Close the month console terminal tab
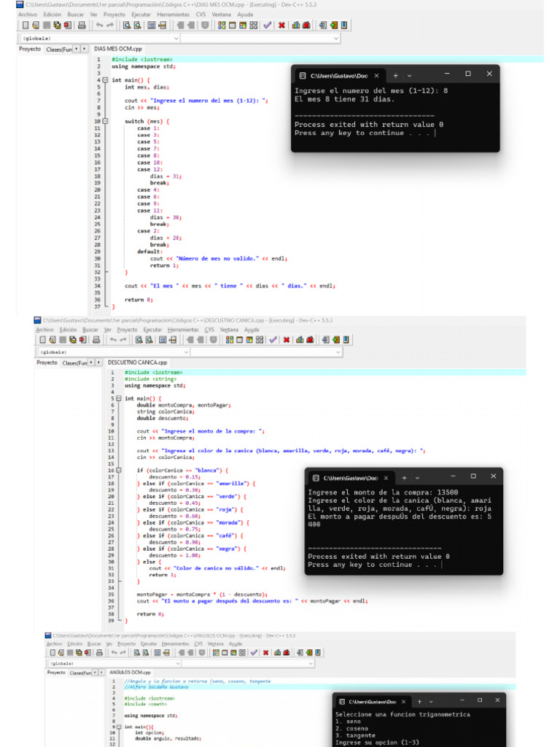560x747 pixels. (x=377, y=75)
